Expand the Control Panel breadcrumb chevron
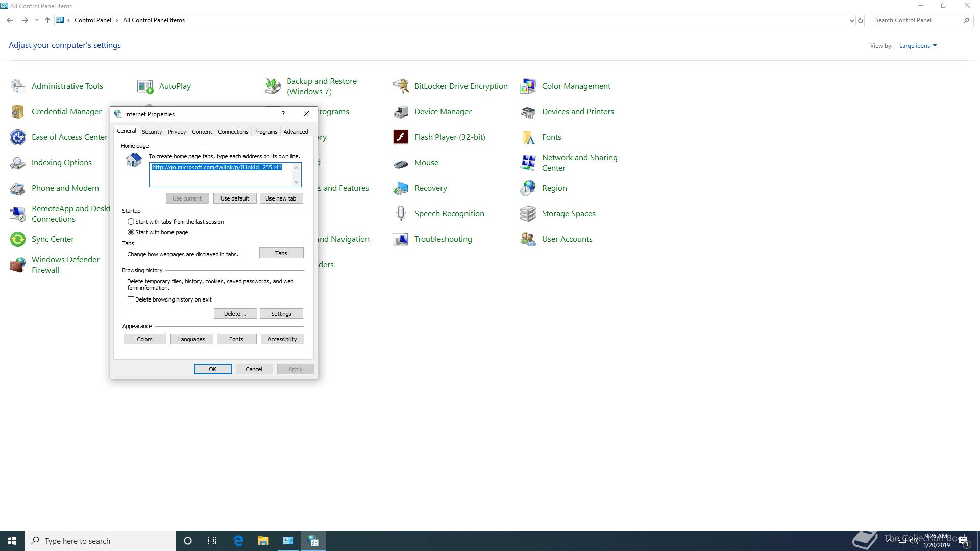 point(117,20)
